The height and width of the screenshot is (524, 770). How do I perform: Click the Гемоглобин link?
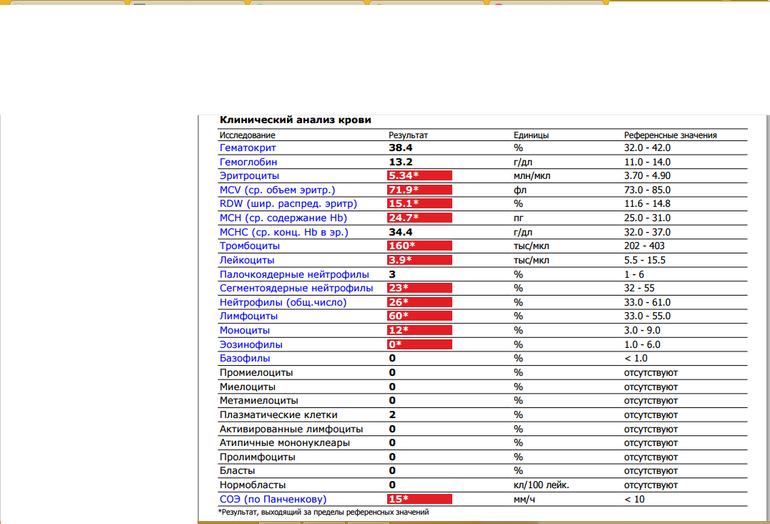248,161
